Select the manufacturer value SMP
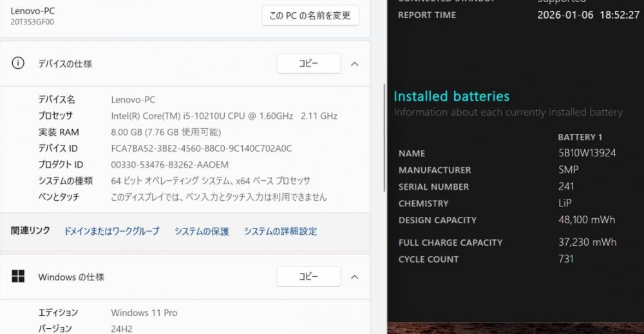The height and width of the screenshot is (334, 644). pos(569,169)
